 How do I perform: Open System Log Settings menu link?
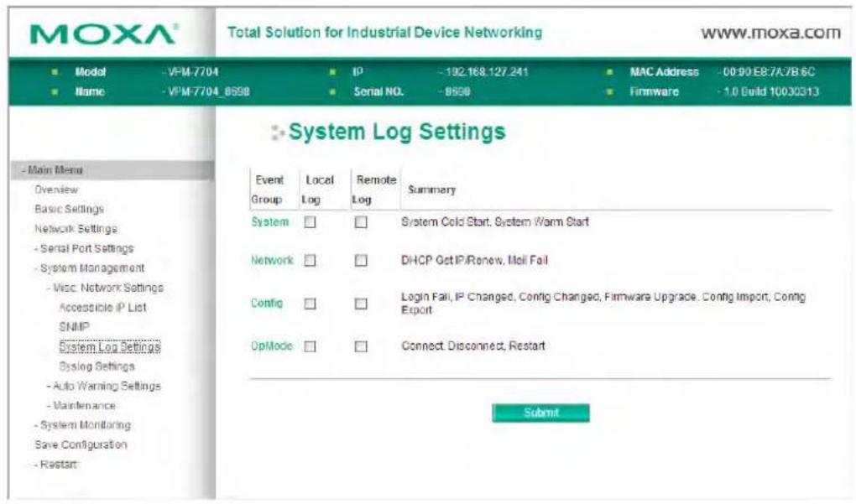110,347
